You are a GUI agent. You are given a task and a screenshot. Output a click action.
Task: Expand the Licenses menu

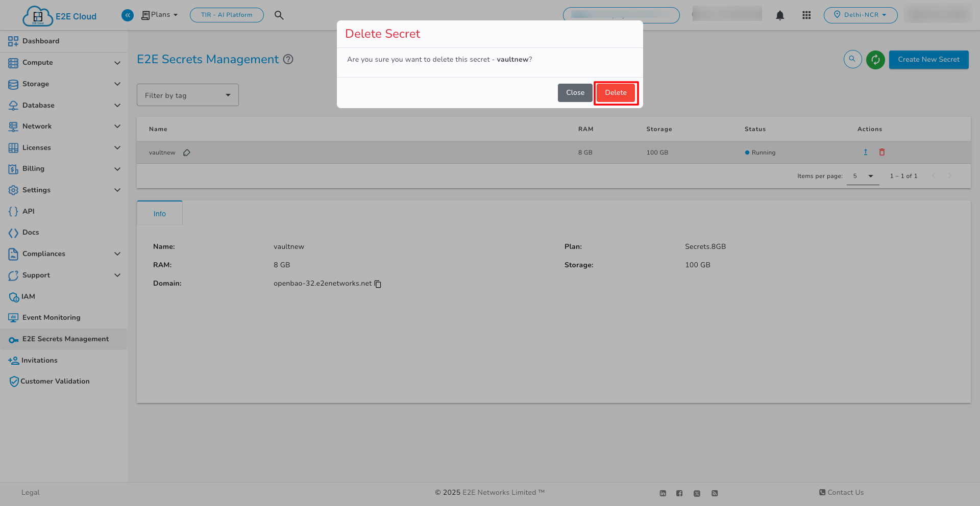coord(64,148)
